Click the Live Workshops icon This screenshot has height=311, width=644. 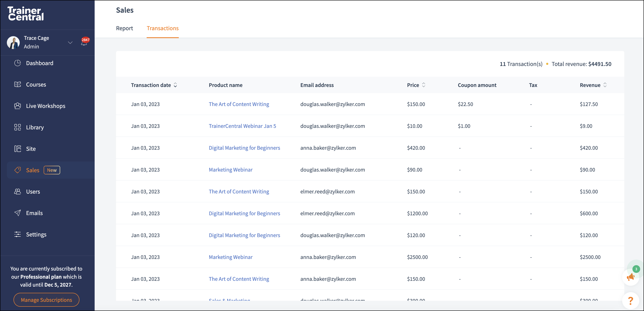18,106
